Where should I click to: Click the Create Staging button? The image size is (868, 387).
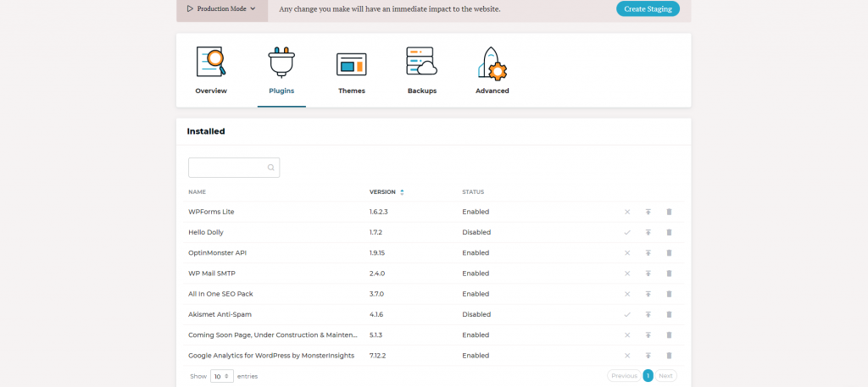[x=648, y=8]
